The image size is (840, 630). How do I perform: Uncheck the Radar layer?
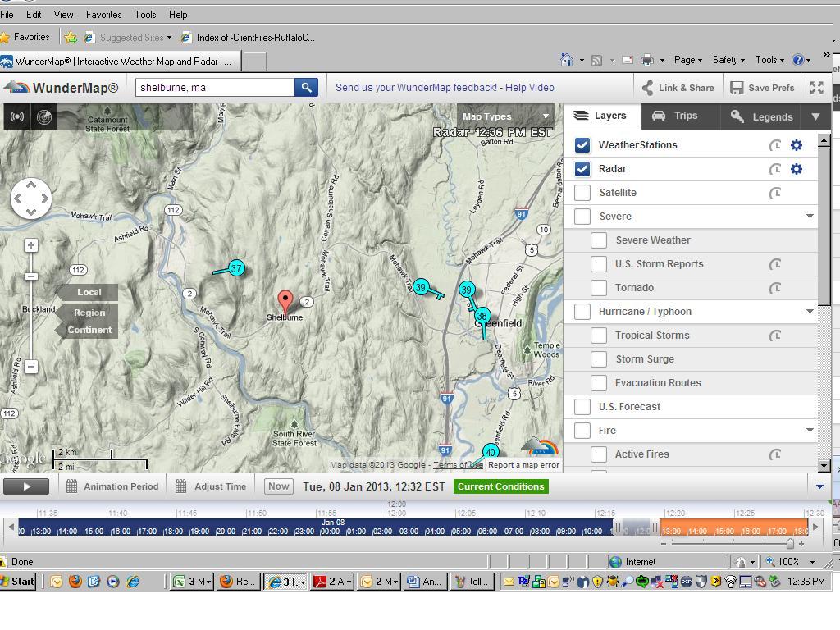[x=582, y=169]
